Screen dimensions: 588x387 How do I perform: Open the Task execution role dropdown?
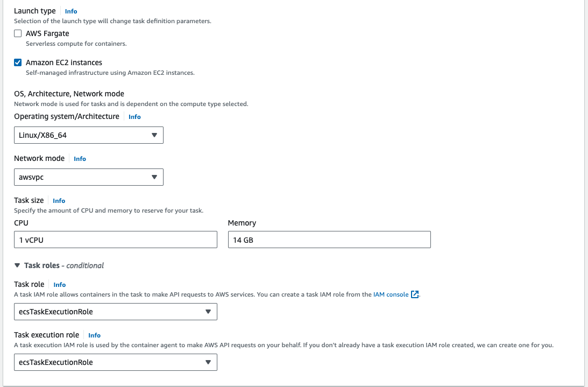pyautogui.click(x=115, y=362)
